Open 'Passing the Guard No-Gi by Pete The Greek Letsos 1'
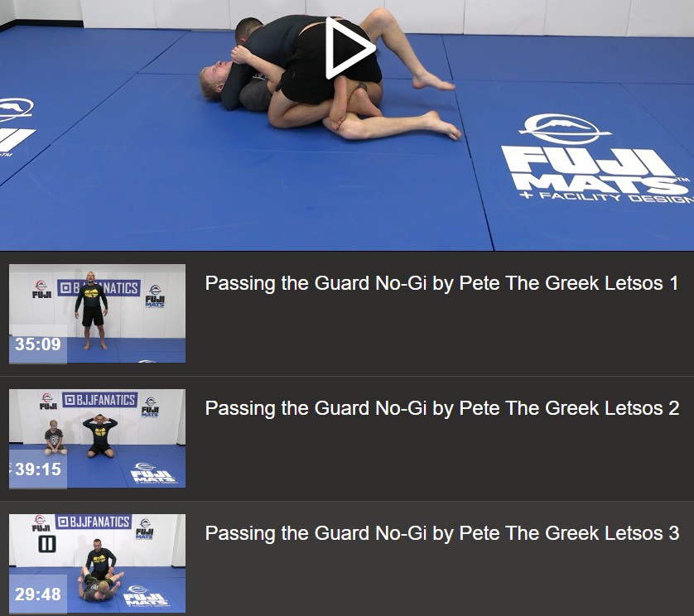 pos(441,283)
